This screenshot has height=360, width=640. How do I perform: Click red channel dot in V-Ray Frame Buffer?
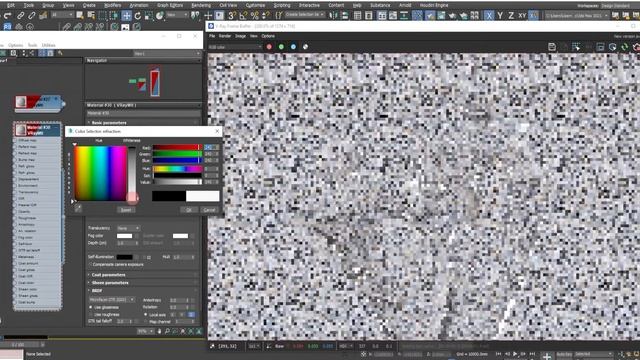(x=269, y=47)
